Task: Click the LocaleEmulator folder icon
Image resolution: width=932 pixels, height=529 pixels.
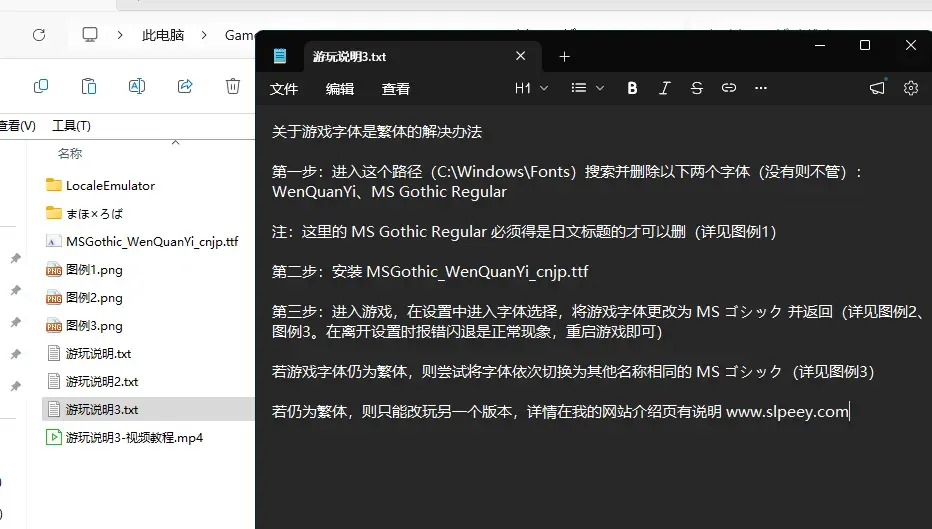Action: pyautogui.click(x=54, y=185)
